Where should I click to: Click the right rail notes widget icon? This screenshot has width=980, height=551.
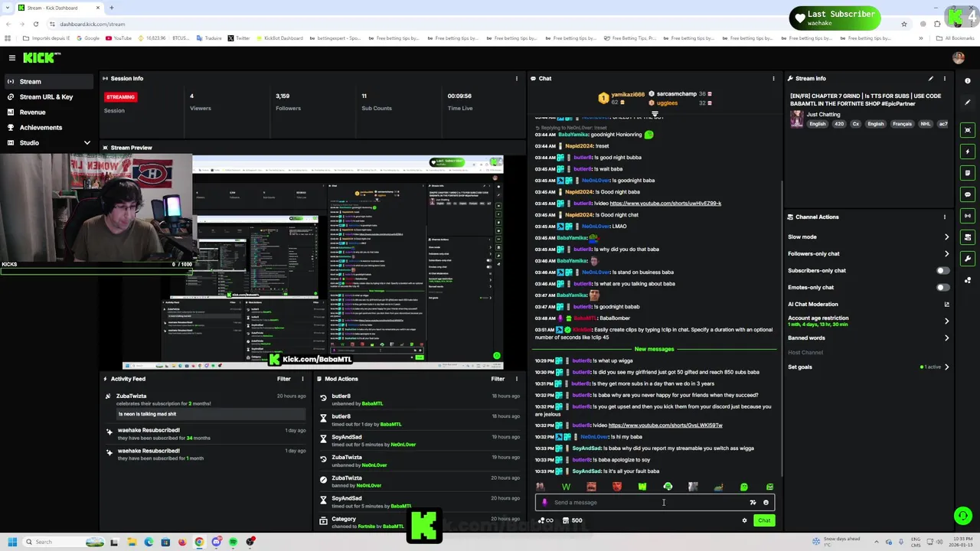pos(968,173)
